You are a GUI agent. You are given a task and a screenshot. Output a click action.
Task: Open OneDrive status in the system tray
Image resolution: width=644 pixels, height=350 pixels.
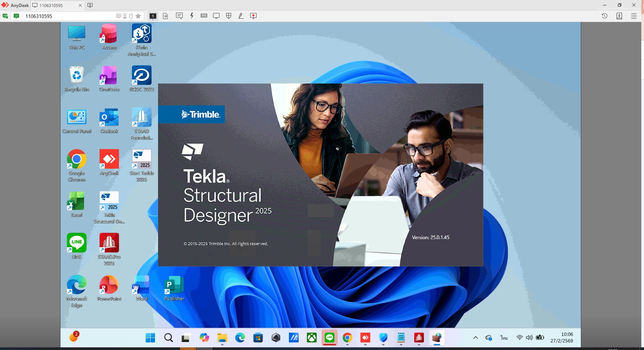[489, 338]
